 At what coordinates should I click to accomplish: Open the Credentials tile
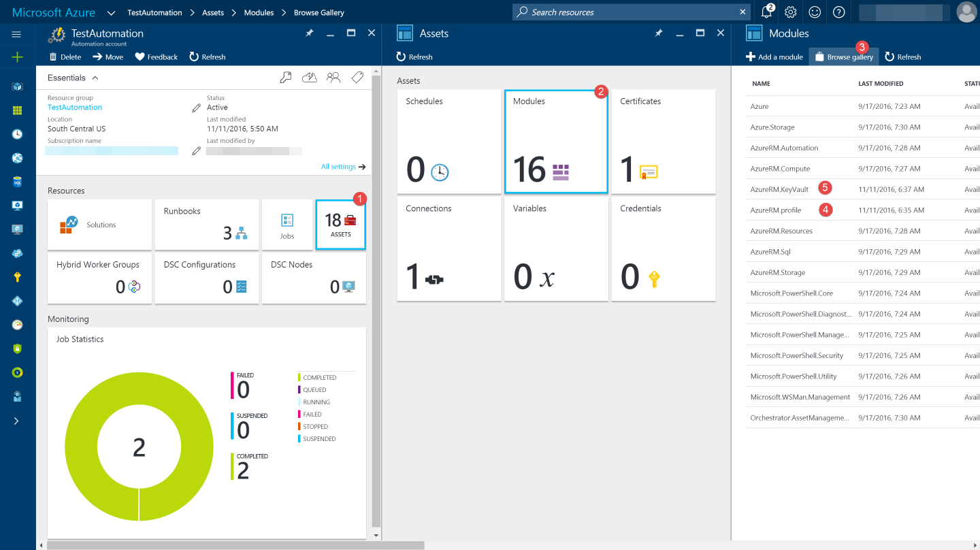[664, 249]
